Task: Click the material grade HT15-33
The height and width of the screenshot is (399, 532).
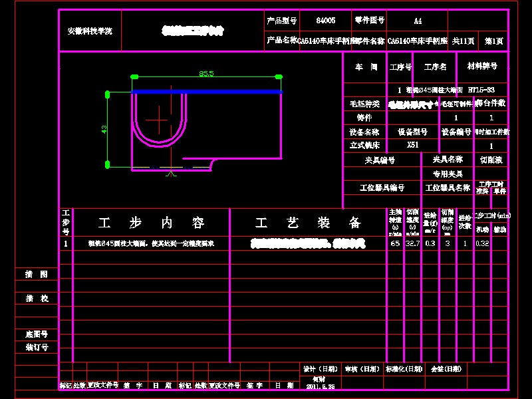Action: 481,90
